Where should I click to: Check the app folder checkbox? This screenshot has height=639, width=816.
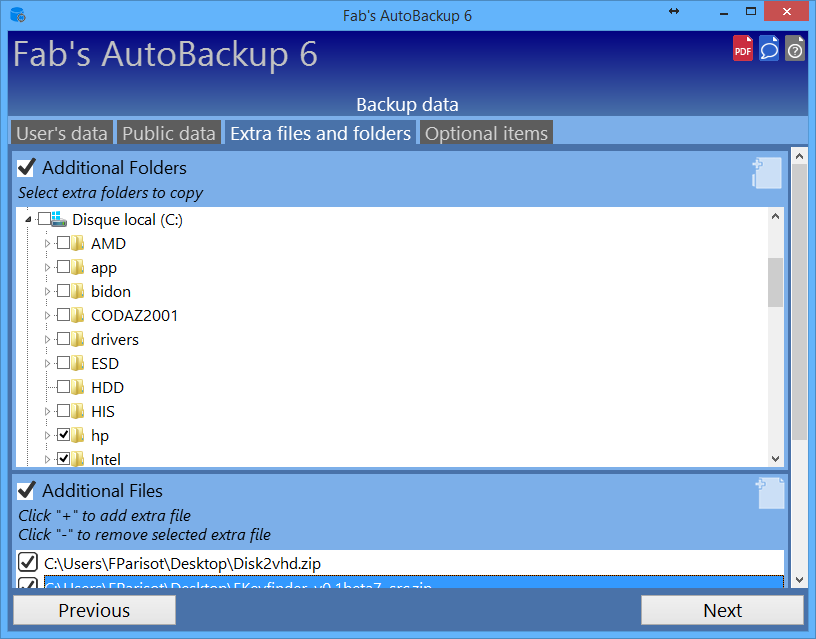[x=63, y=266]
